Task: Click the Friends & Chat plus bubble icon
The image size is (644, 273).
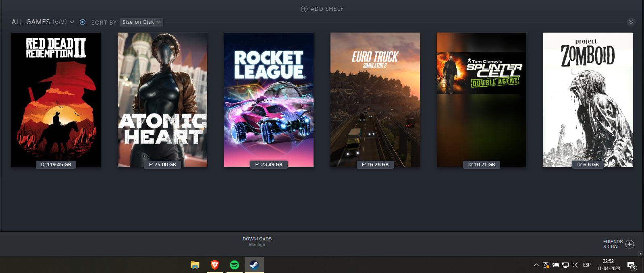Action: coord(630,244)
